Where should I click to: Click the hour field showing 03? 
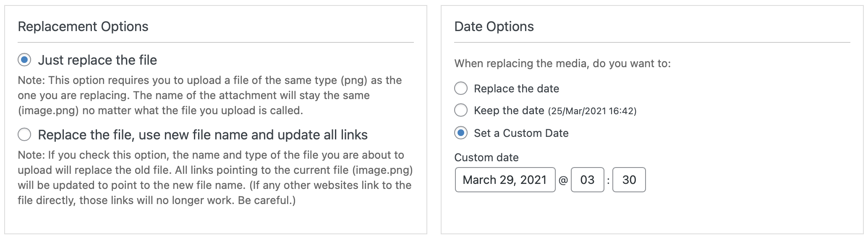point(587,180)
